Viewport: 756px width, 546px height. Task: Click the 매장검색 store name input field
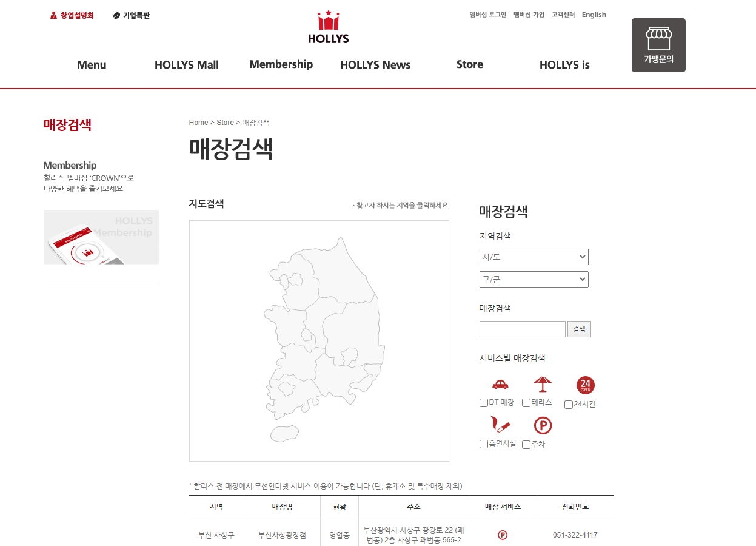tap(523, 329)
